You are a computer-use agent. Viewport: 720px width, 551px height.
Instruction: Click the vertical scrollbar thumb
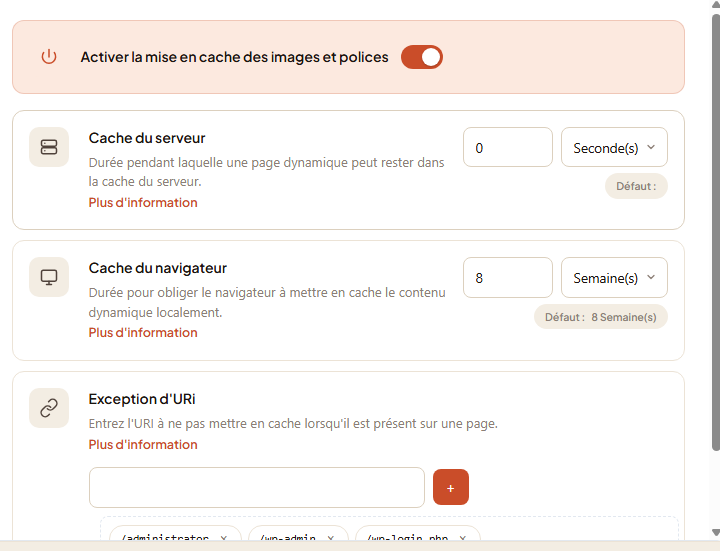[715, 232]
